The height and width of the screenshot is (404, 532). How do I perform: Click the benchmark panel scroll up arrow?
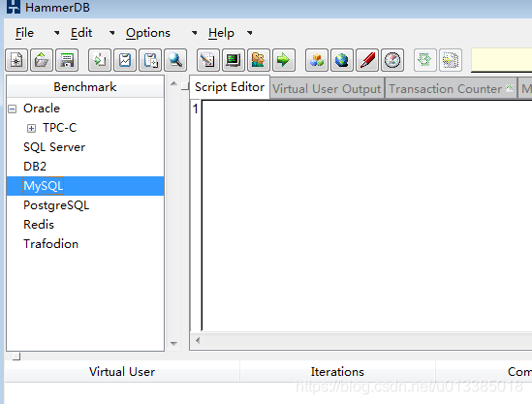click(x=173, y=83)
